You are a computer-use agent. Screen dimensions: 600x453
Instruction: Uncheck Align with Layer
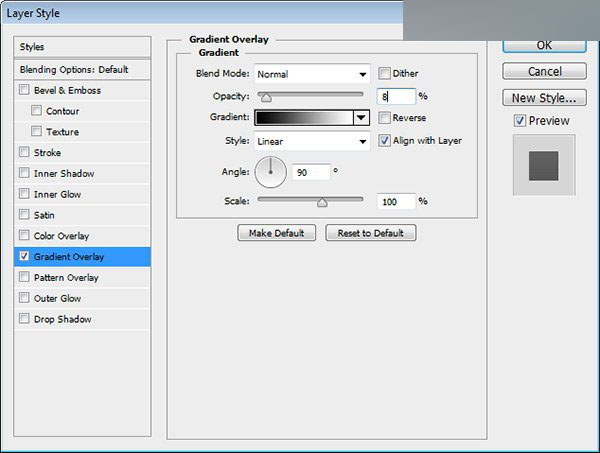384,140
